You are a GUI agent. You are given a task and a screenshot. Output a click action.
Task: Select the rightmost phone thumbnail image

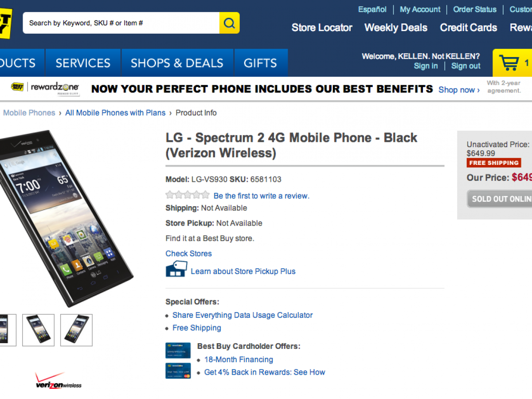click(76, 330)
